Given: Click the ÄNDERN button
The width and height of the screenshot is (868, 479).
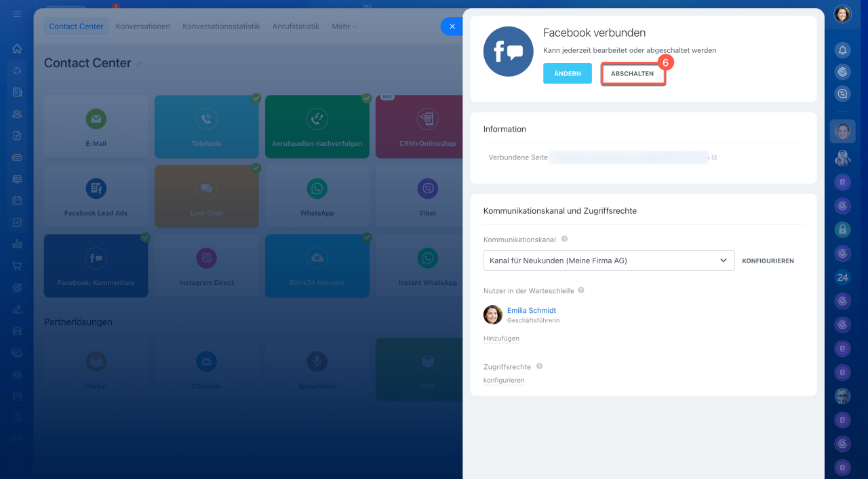Looking at the screenshot, I should click(x=568, y=73).
